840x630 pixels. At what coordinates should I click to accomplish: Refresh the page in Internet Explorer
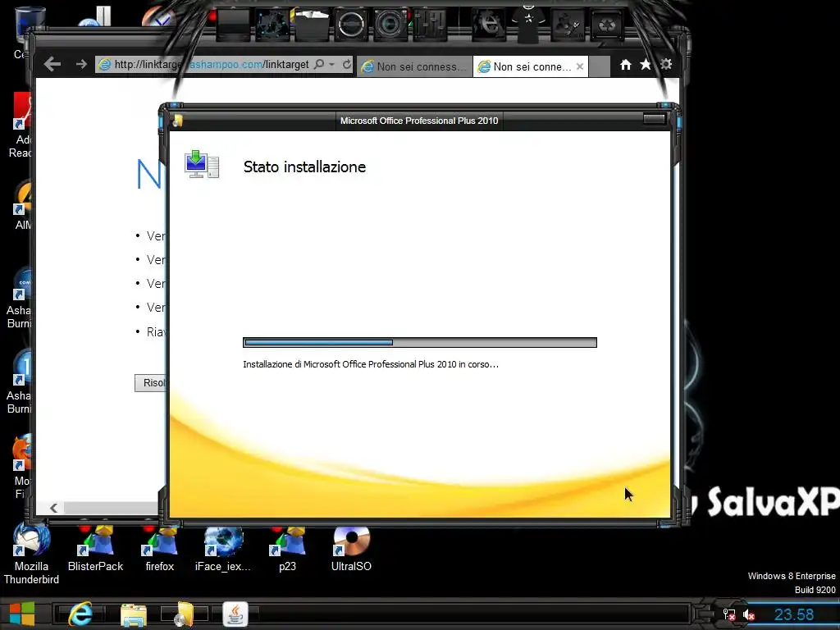coord(347,65)
